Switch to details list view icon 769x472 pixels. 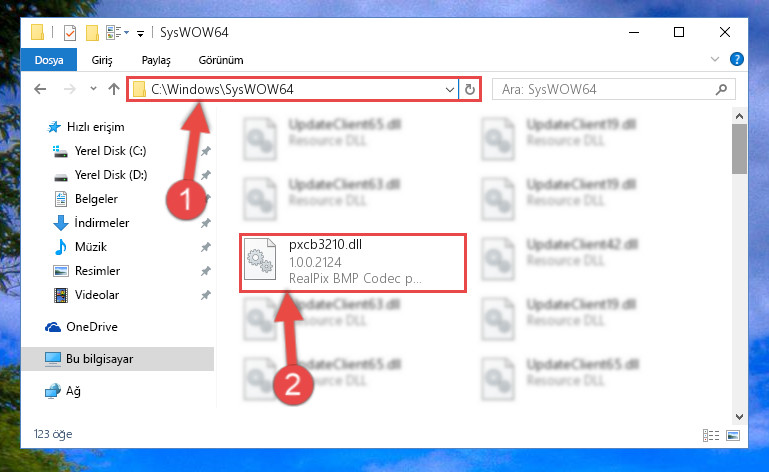coord(711,435)
